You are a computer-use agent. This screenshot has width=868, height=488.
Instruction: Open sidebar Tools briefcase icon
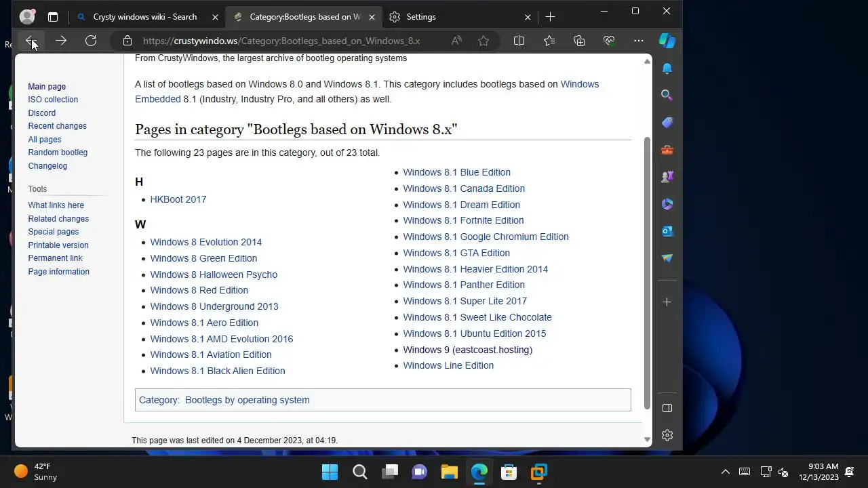tap(667, 150)
